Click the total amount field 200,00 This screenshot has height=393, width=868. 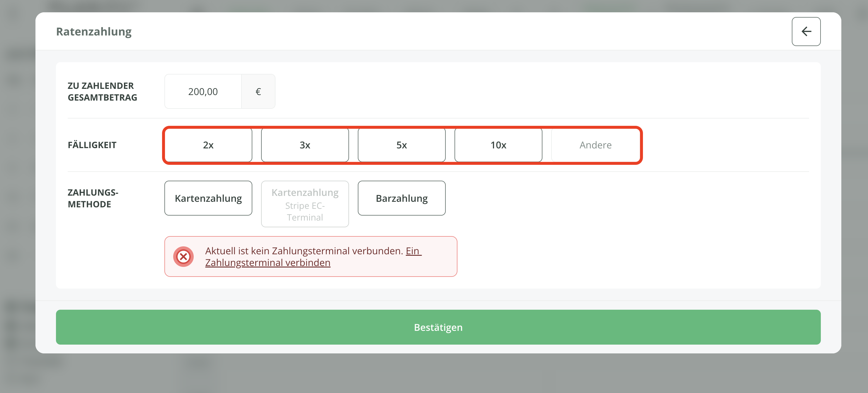click(203, 92)
